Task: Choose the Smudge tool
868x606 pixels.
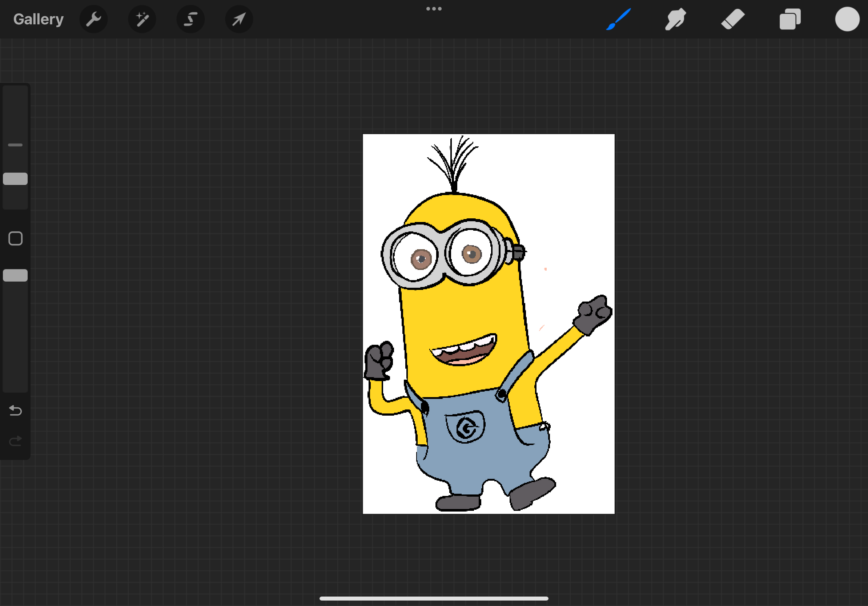Action: (675, 19)
